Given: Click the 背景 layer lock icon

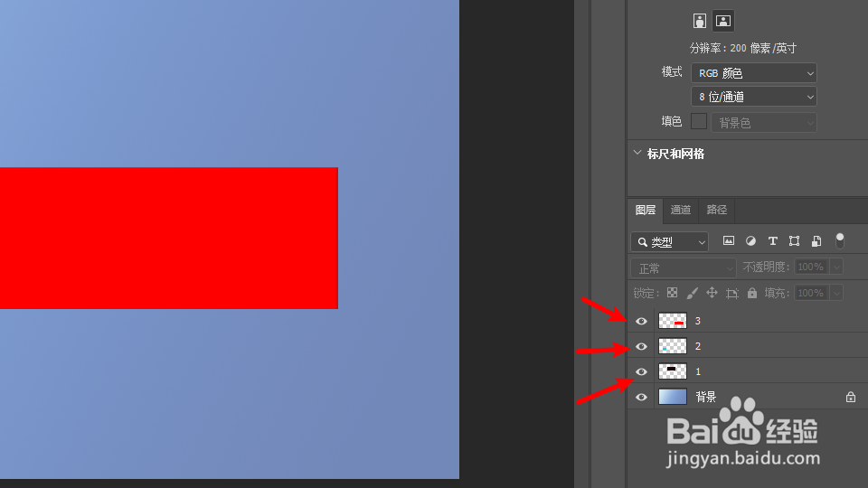Looking at the screenshot, I should tap(851, 397).
